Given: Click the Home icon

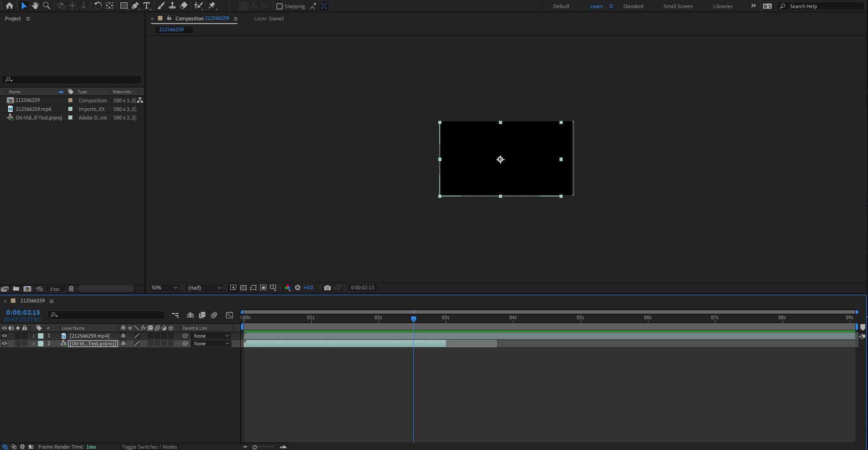Looking at the screenshot, I should (9, 6).
